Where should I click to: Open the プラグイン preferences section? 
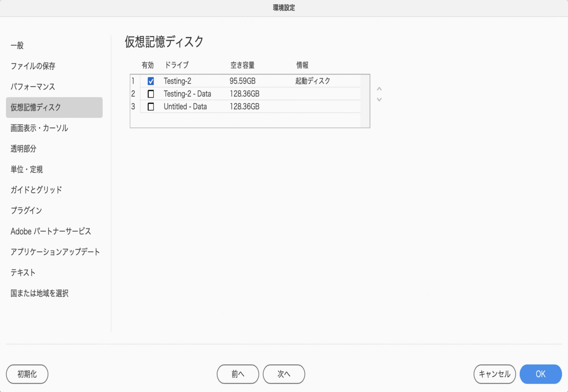pyautogui.click(x=26, y=210)
